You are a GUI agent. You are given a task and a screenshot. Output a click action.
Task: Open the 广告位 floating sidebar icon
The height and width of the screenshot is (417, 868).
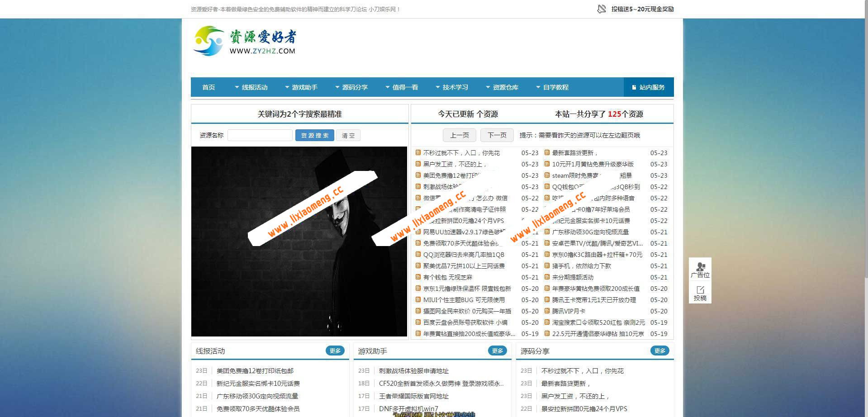[x=700, y=270]
